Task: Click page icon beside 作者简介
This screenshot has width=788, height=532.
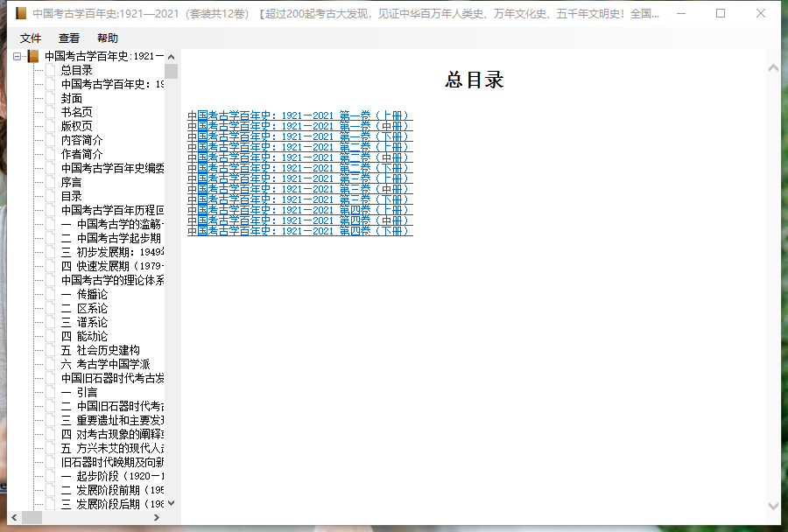Action: (50, 154)
